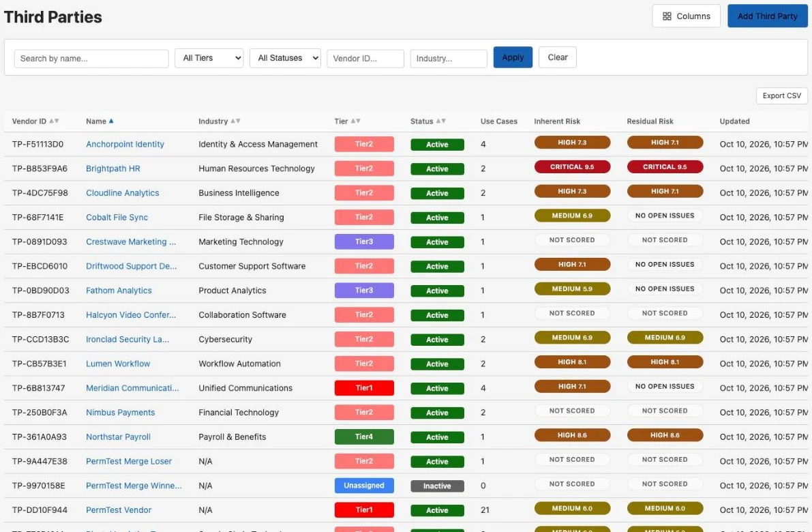Open Driftwood Support vendor link
Image resolution: width=812 pixels, height=532 pixels.
point(131,266)
